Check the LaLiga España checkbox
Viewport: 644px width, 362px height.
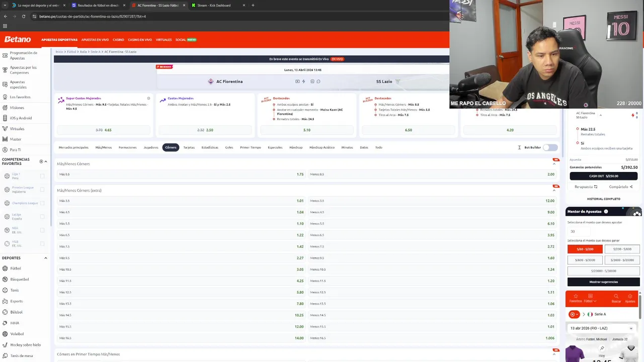pyautogui.click(x=42, y=217)
